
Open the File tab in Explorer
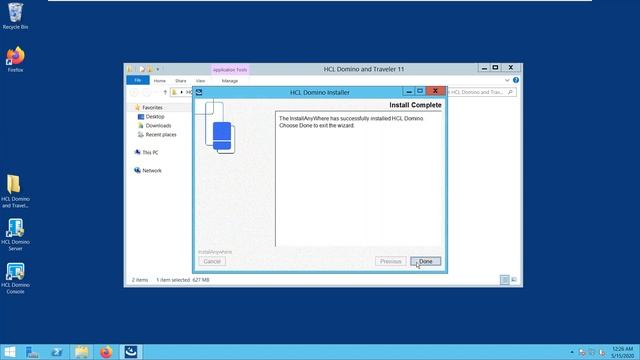(138, 80)
